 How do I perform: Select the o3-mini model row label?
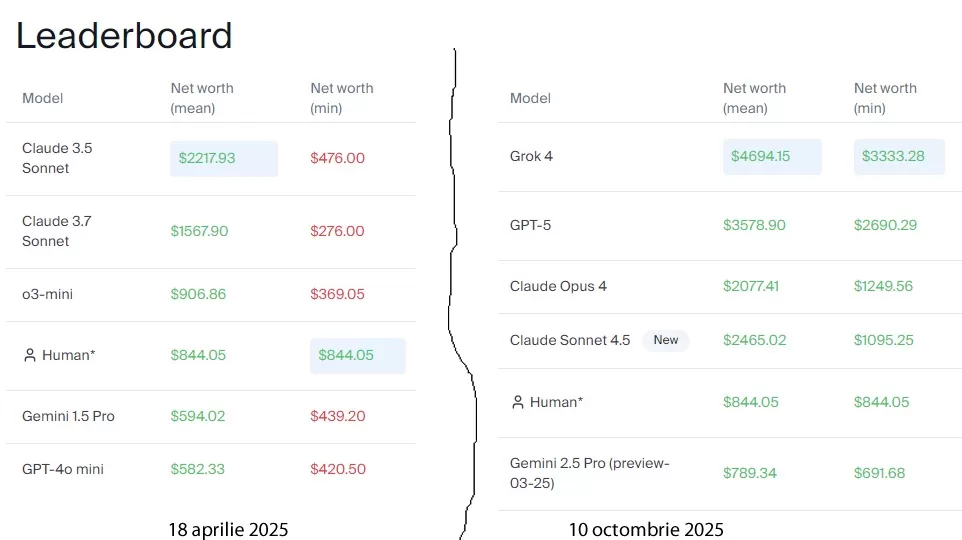47,294
